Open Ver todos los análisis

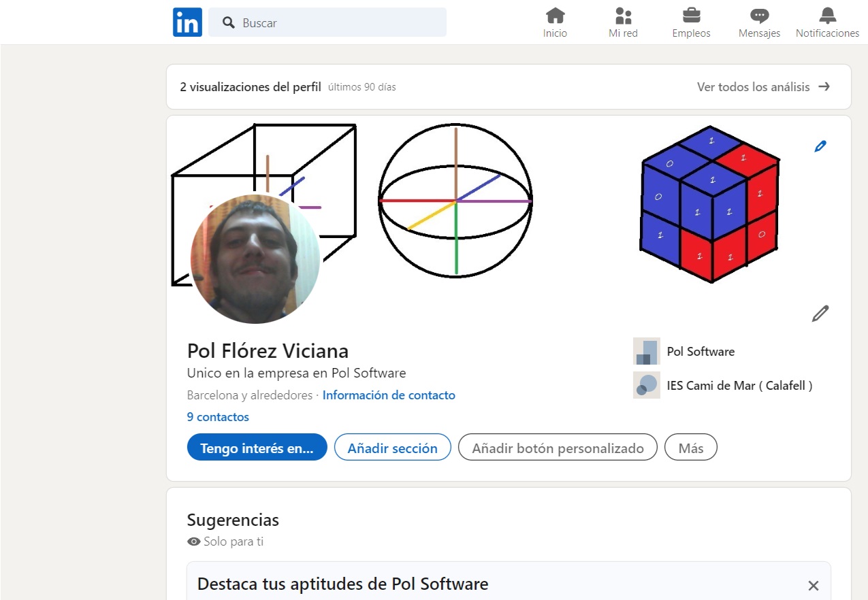pyautogui.click(x=754, y=86)
